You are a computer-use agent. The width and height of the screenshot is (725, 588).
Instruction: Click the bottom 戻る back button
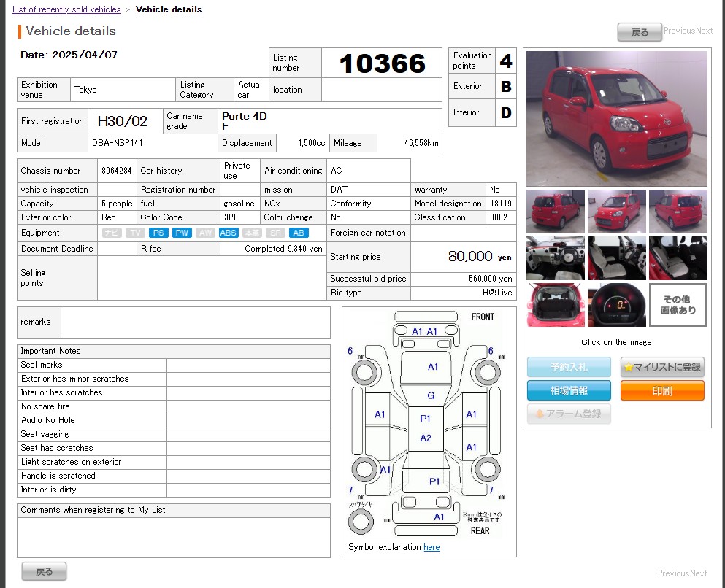click(x=44, y=571)
